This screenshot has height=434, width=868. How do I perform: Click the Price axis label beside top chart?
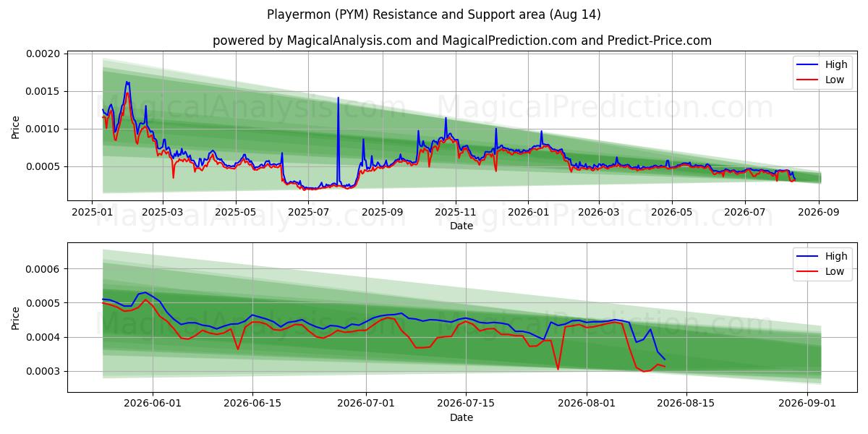[x=16, y=126]
